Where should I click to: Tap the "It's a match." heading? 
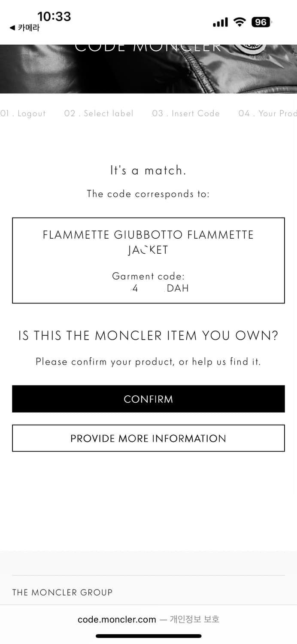tap(148, 170)
